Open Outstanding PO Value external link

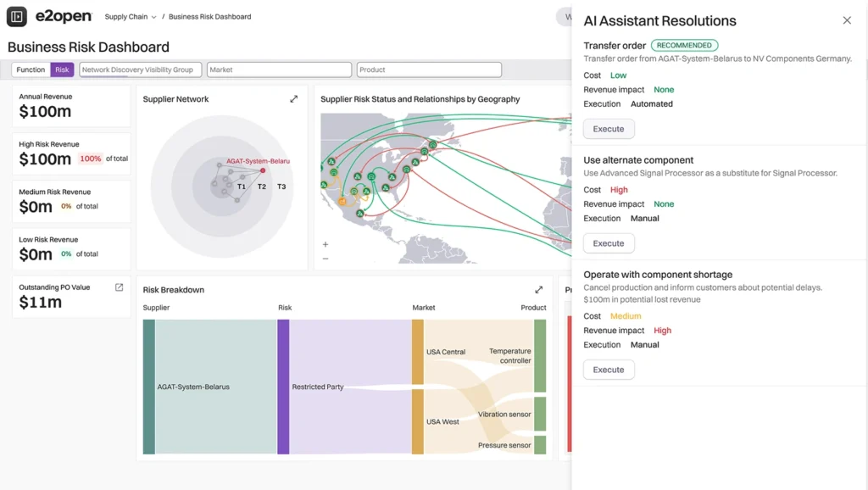point(119,287)
